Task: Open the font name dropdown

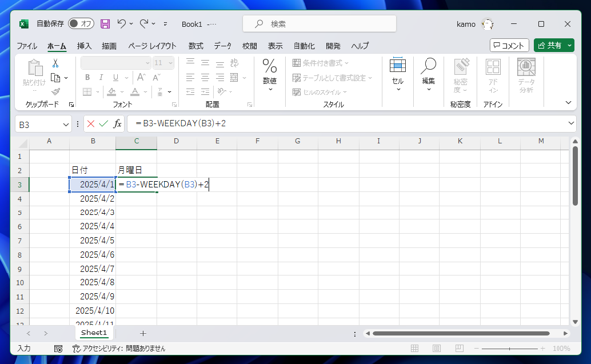Action: pos(147,63)
